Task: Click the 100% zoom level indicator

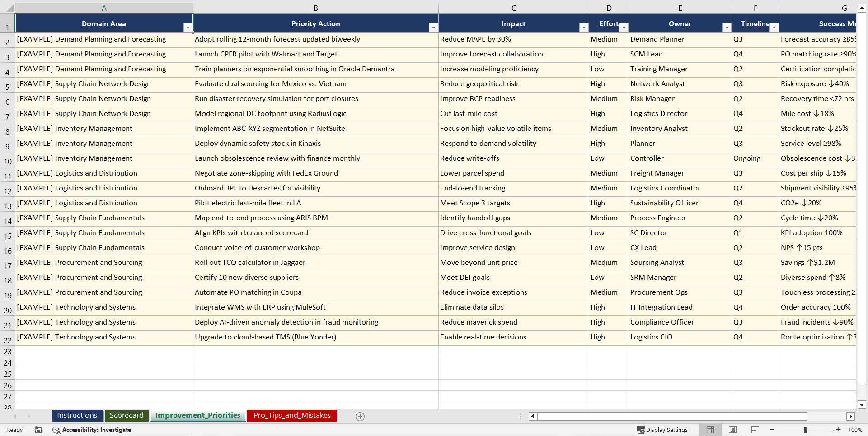Action: click(x=855, y=430)
